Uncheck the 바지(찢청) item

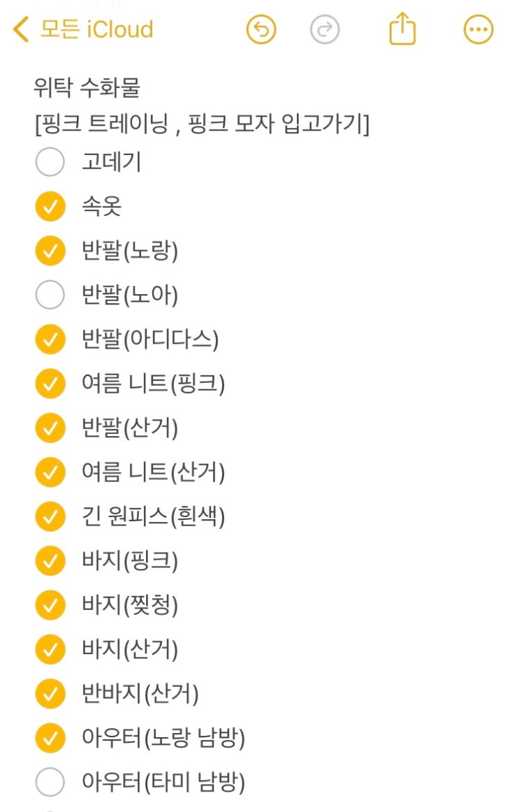50,605
